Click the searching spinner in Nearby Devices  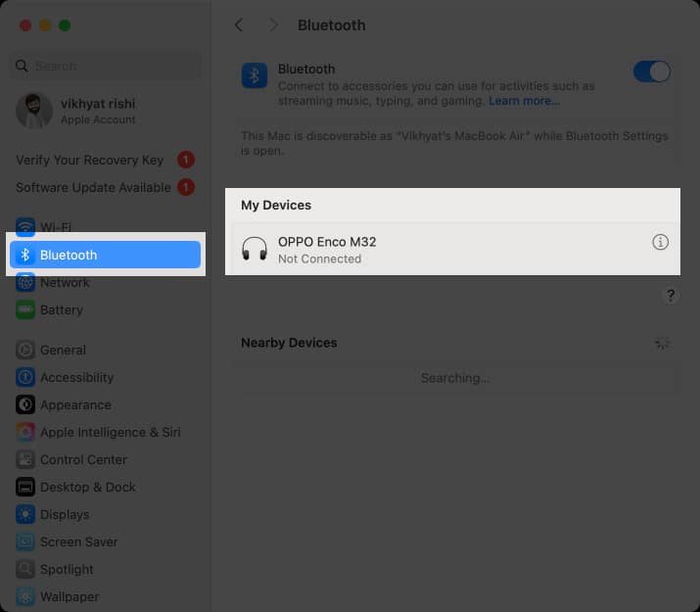click(662, 343)
